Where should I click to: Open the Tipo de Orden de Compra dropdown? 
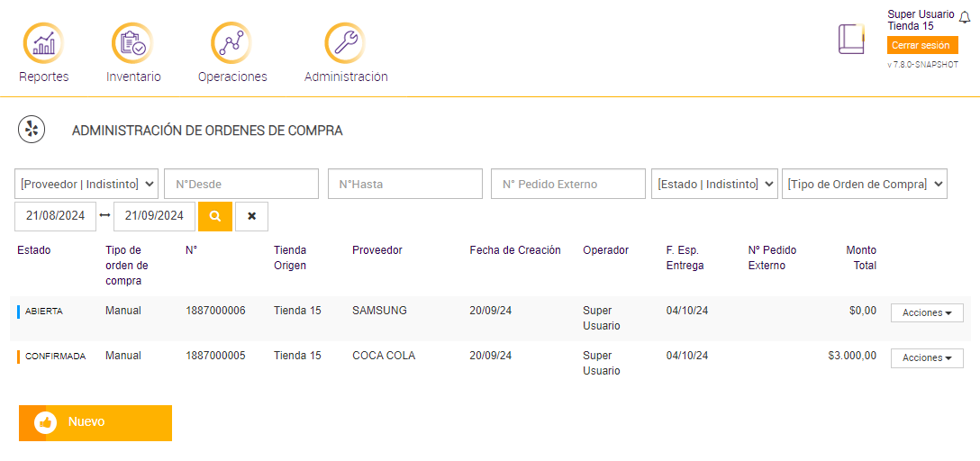click(x=865, y=184)
